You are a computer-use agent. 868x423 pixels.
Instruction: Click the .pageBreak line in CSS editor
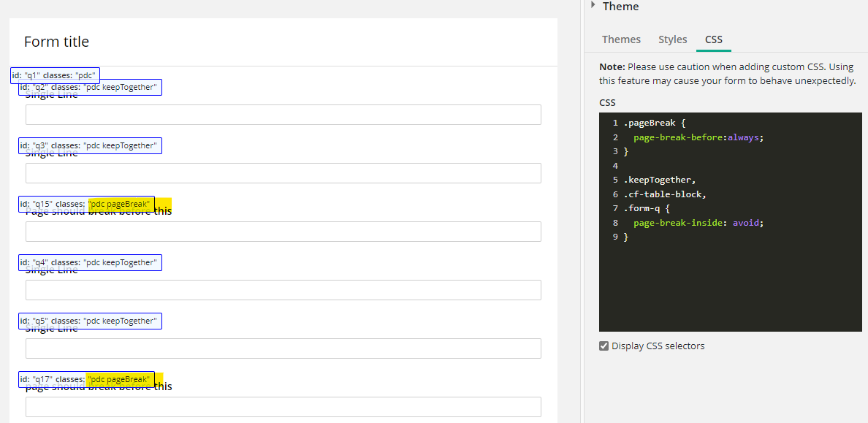point(655,123)
